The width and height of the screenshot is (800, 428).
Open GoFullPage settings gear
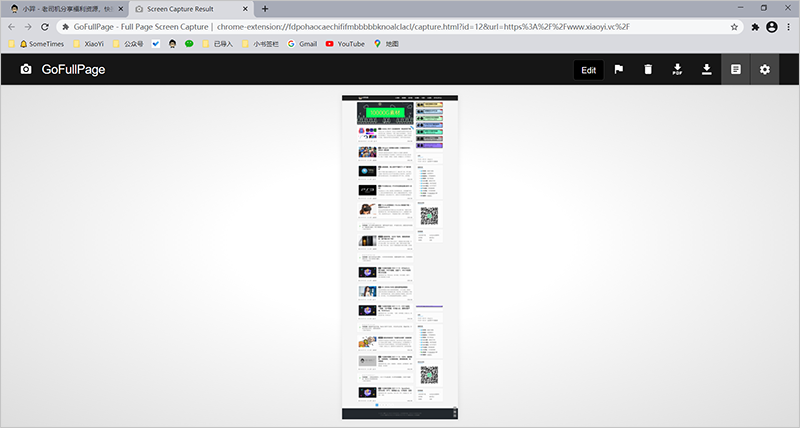[765, 69]
